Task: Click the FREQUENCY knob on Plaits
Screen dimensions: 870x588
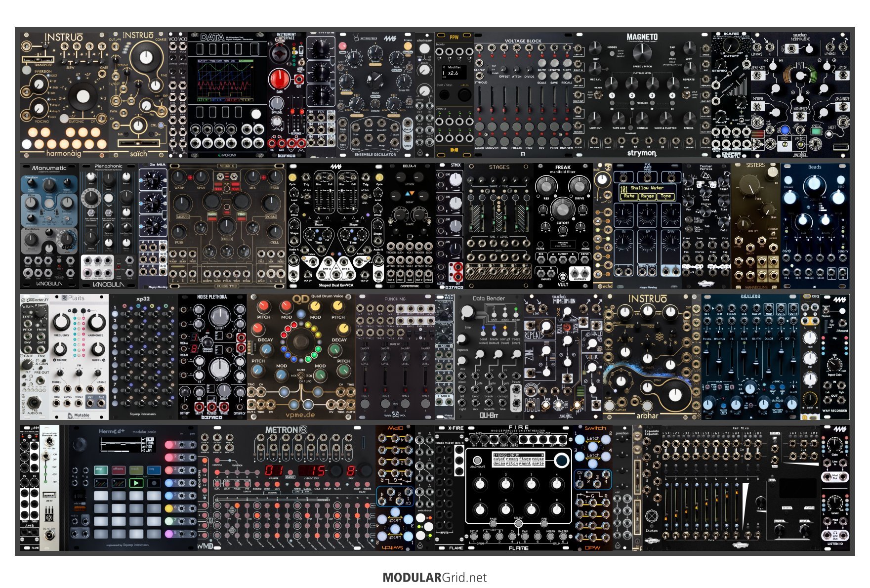Action: coord(62,322)
